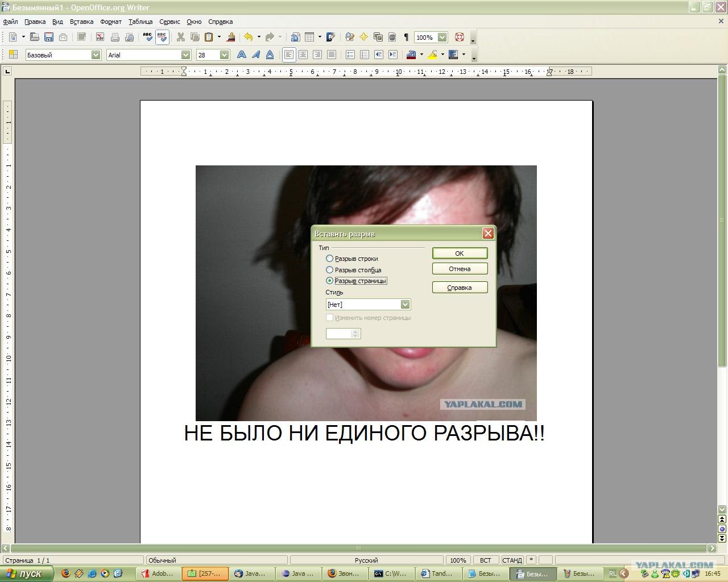Viewport: 728px width, 582px height.
Task: Click the Cut scissors icon
Action: click(x=181, y=38)
